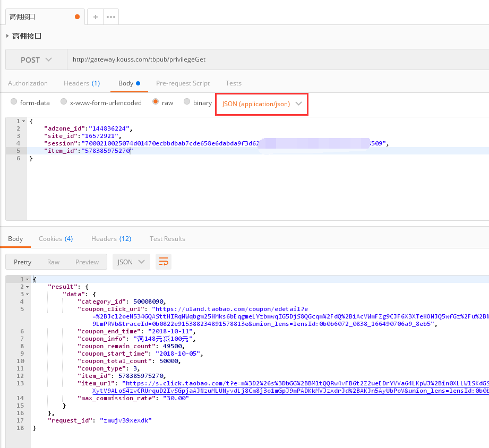Click the request URL input field
The image size is (489, 448).
coord(276,60)
